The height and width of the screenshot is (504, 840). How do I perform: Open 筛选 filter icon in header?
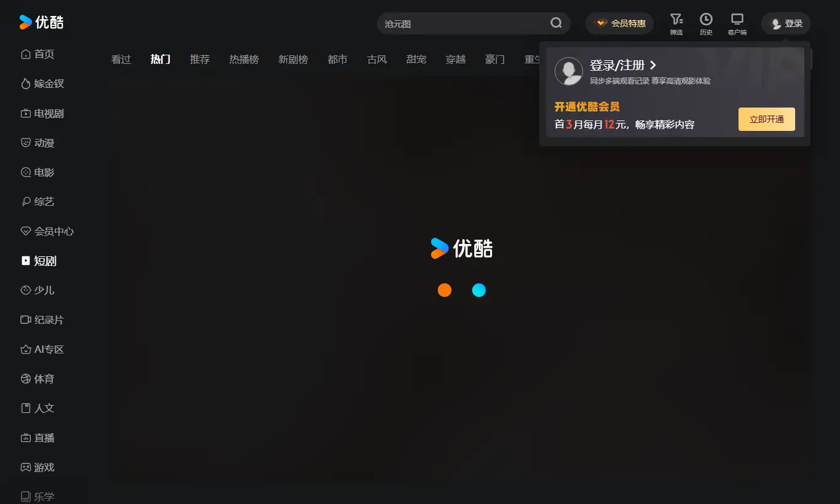(x=676, y=23)
